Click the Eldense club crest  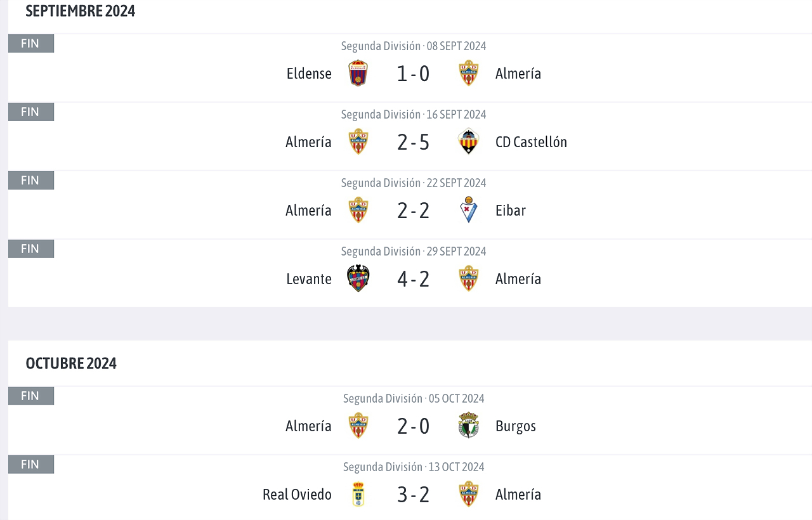358,74
